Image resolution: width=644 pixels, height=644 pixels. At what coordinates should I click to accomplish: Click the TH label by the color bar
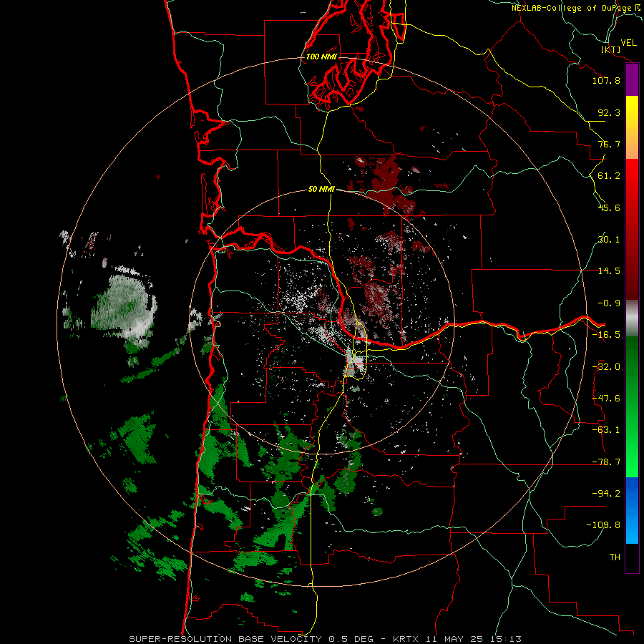coord(615,557)
